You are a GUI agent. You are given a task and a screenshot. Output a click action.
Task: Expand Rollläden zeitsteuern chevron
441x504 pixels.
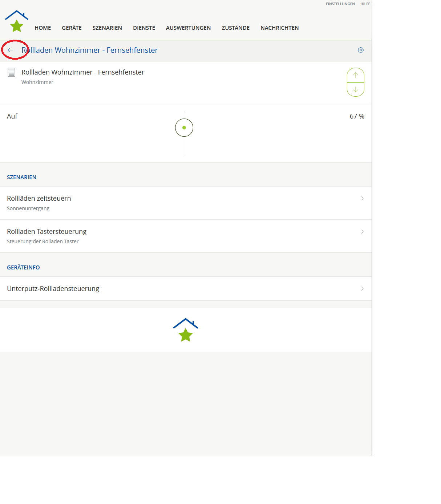tap(362, 199)
